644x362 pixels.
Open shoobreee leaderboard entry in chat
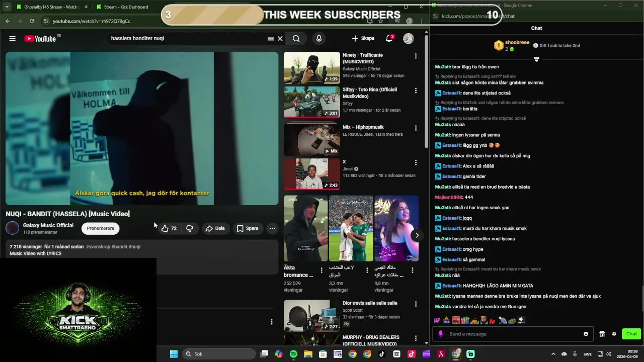pyautogui.click(x=512, y=46)
